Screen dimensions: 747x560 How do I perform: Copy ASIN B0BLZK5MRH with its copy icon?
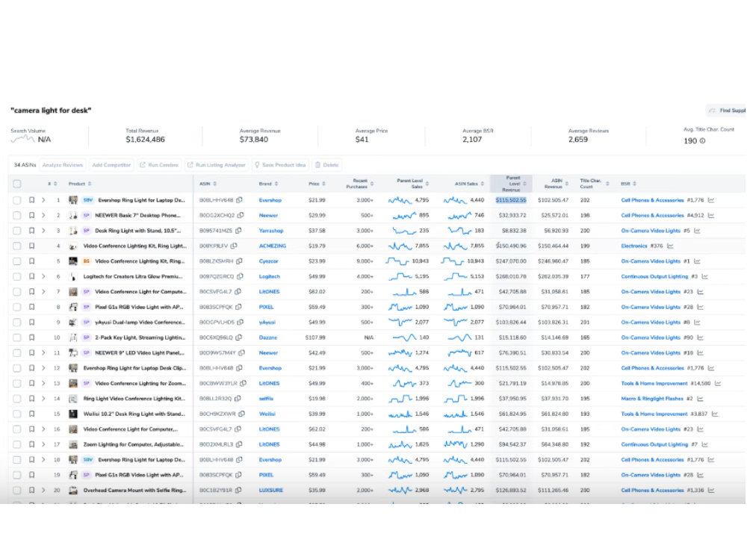tap(239, 261)
